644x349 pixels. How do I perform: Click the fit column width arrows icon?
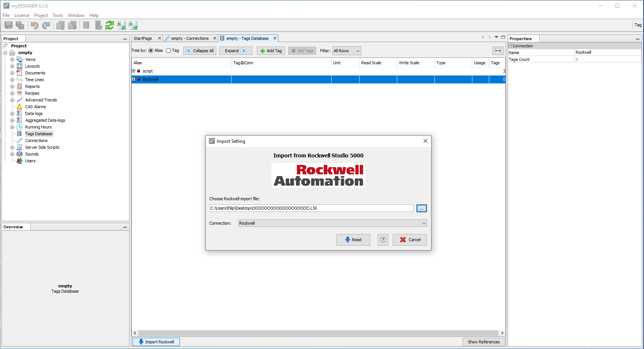498,51
